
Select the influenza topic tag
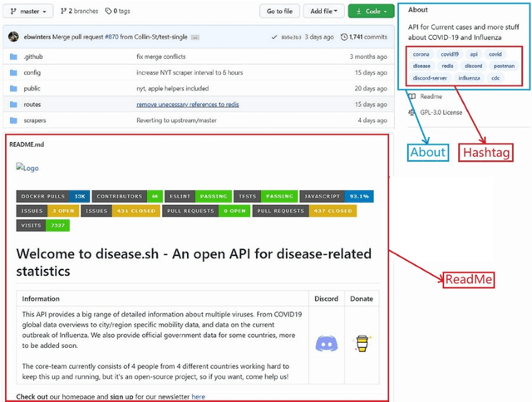(469, 78)
